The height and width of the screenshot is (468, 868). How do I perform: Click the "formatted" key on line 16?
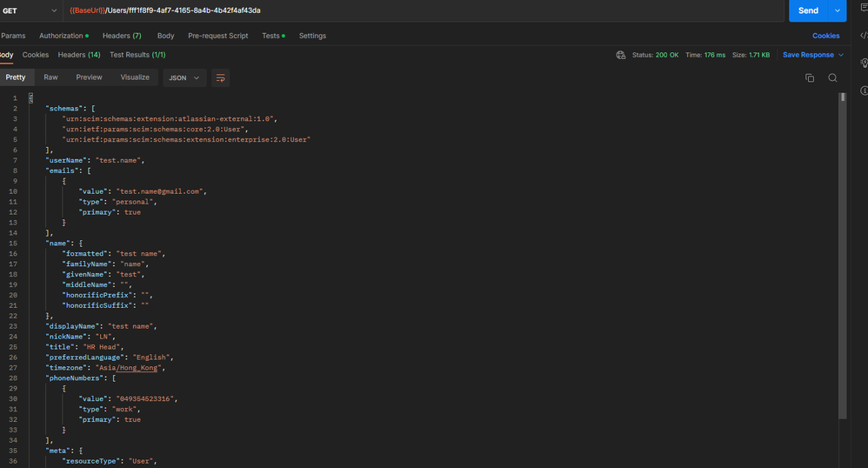pos(86,254)
